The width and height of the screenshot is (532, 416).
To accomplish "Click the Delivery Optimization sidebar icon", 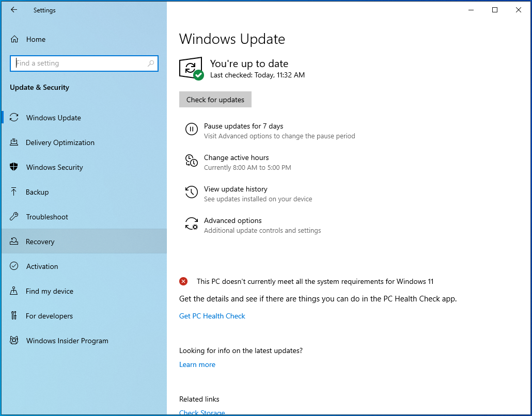I will 14,142.
